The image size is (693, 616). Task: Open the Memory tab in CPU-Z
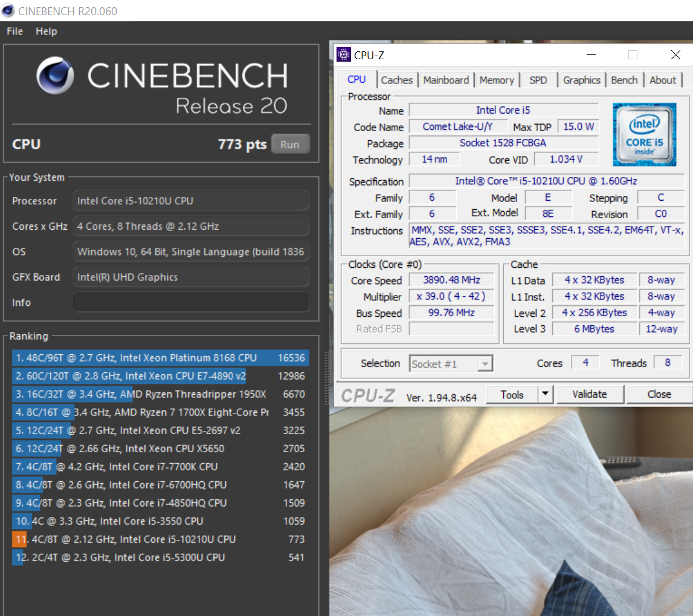[x=497, y=80]
